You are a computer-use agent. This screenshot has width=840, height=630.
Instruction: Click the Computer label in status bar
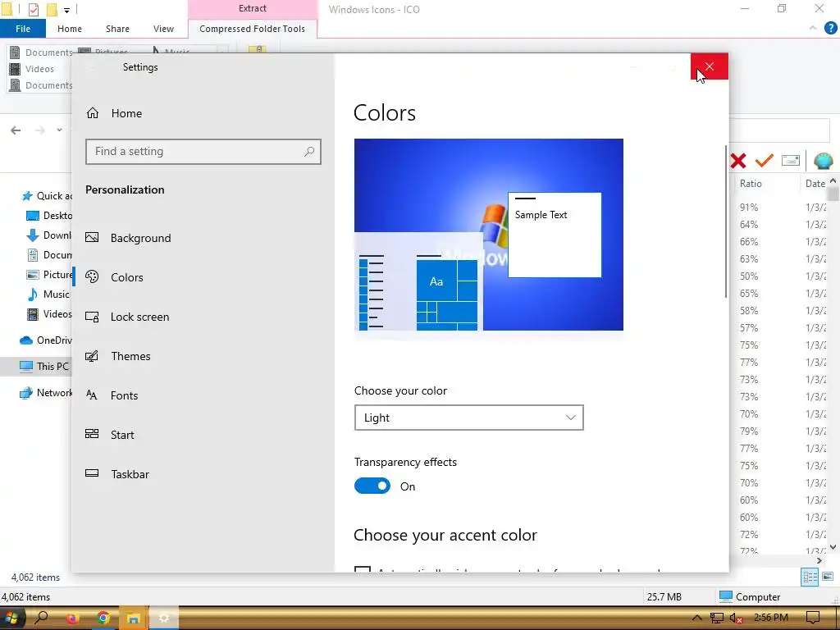click(757, 597)
